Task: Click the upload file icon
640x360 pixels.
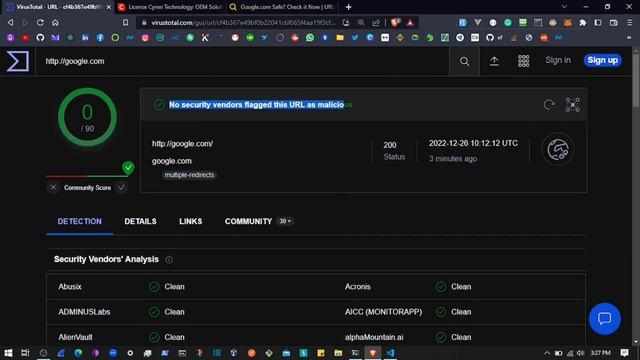Action: click(x=494, y=61)
